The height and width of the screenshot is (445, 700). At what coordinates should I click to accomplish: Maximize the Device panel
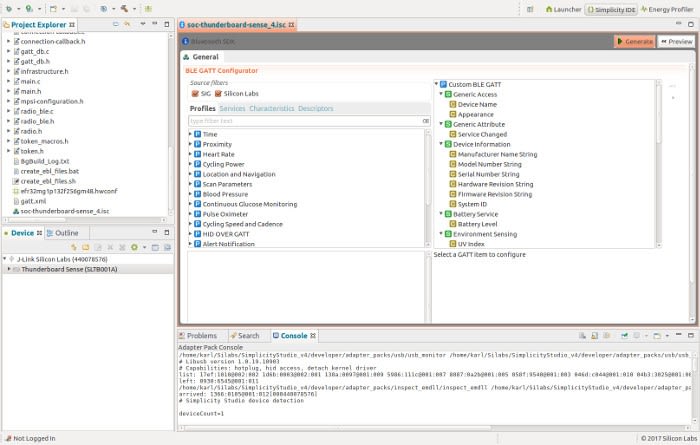tap(167, 233)
